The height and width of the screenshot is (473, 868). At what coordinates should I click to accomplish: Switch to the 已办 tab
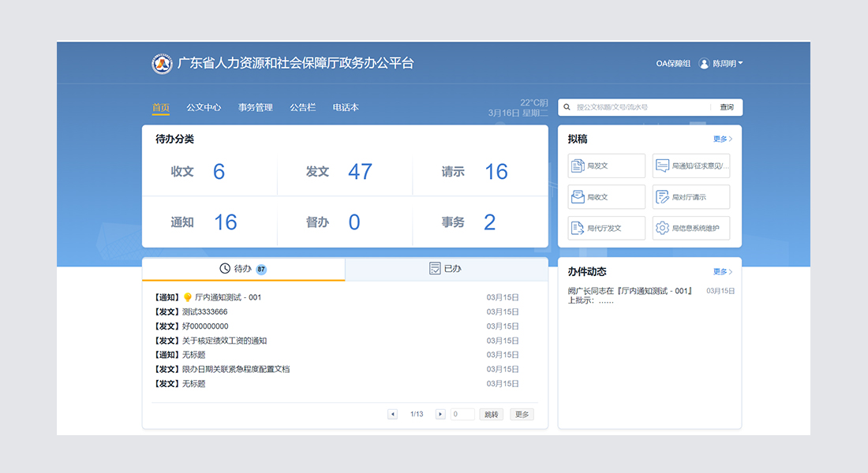click(x=446, y=269)
